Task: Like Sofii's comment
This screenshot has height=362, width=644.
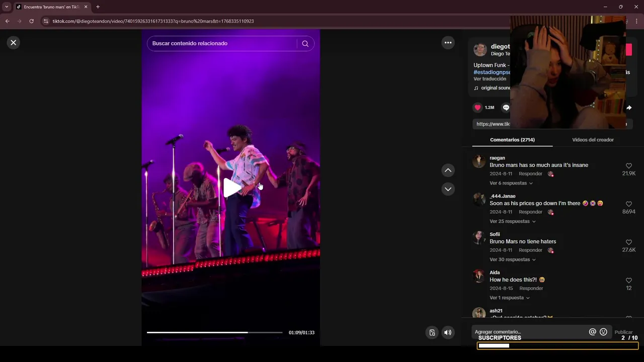Action: tap(628, 242)
